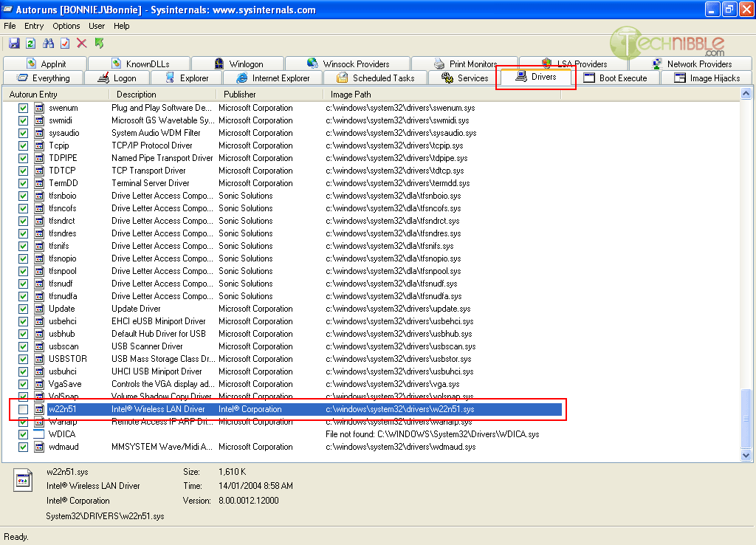Sort by Description column header

pos(162,95)
